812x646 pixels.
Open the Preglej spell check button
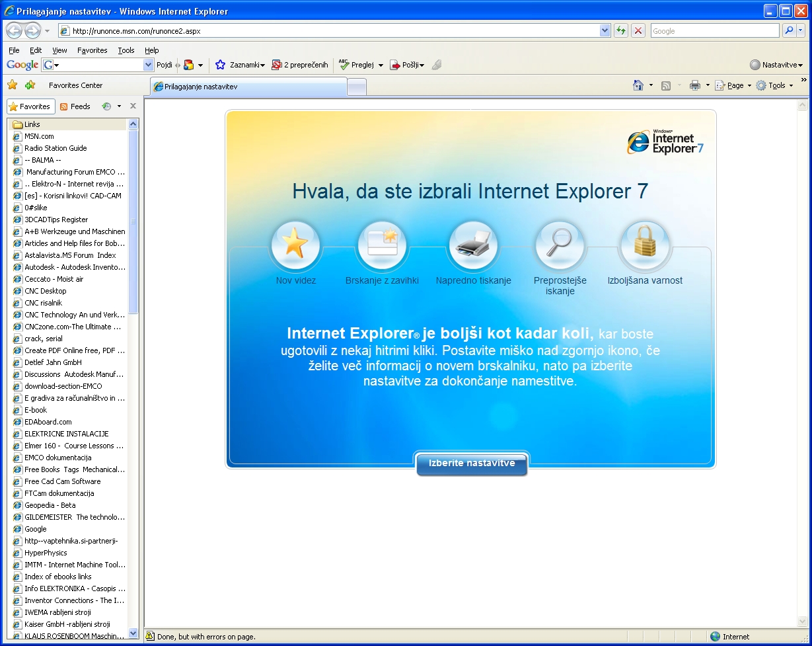[x=361, y=65]
